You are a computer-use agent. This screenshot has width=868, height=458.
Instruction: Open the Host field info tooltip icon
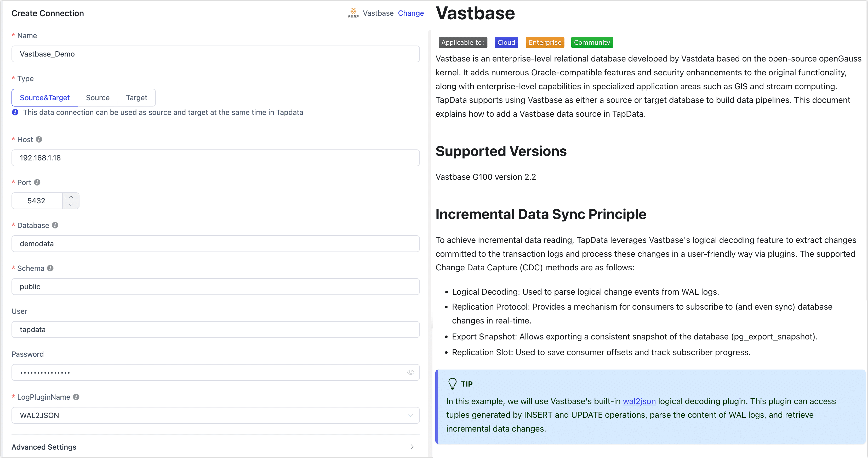[39, 139]
